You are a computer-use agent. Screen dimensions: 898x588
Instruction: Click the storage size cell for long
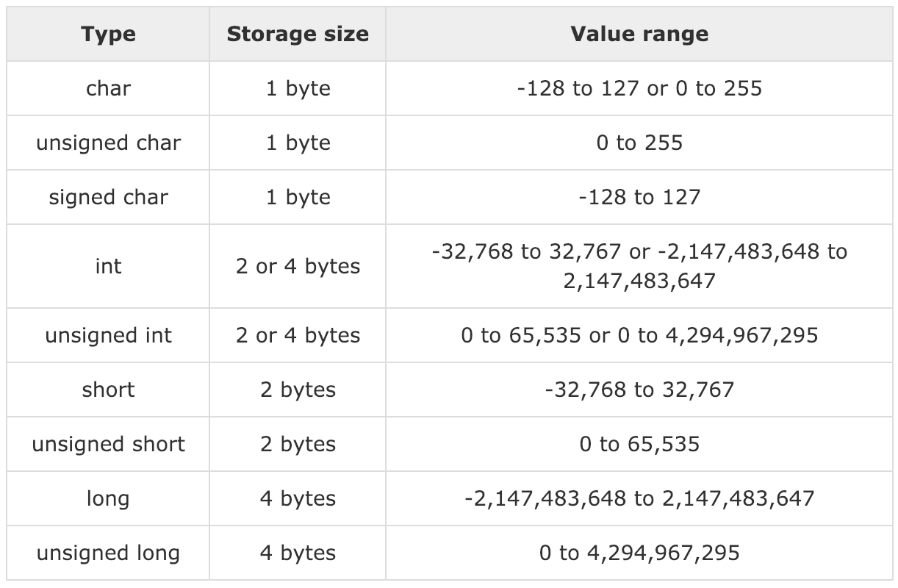[x=298, y=498]
